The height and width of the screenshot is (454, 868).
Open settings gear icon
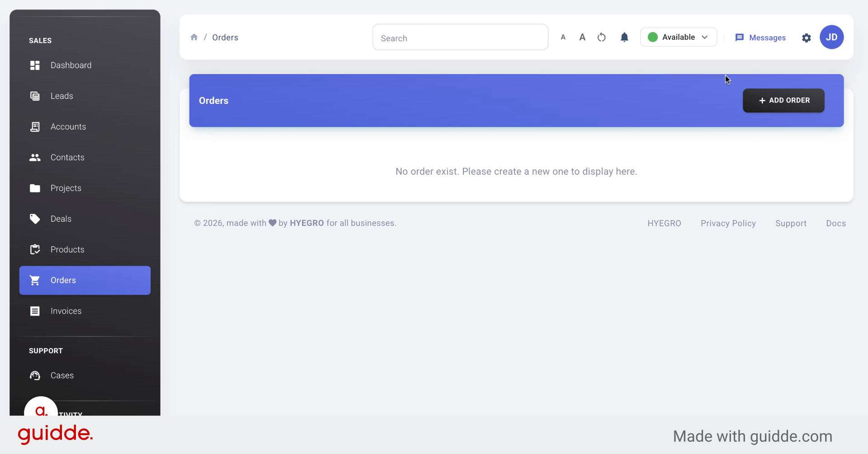click(x=807, y=38)
